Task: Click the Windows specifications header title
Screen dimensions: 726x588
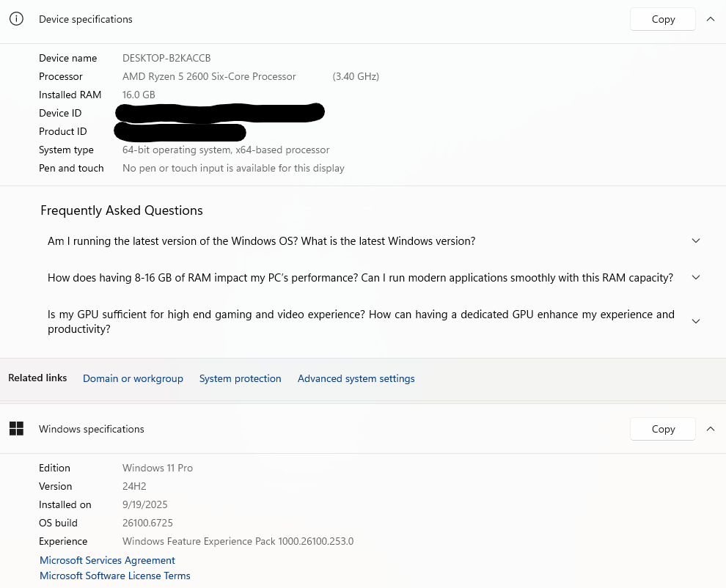Action: (x=91, y=429)
